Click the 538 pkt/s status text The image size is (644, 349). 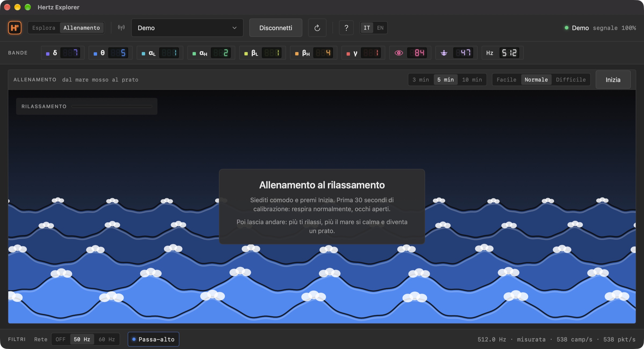(619, 339)
